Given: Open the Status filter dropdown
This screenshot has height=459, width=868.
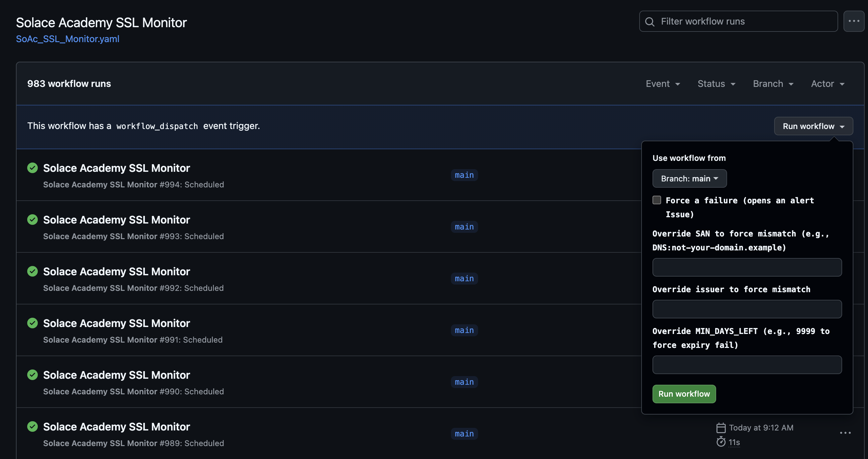Looking at the screenshot, I should pos(716,84).
